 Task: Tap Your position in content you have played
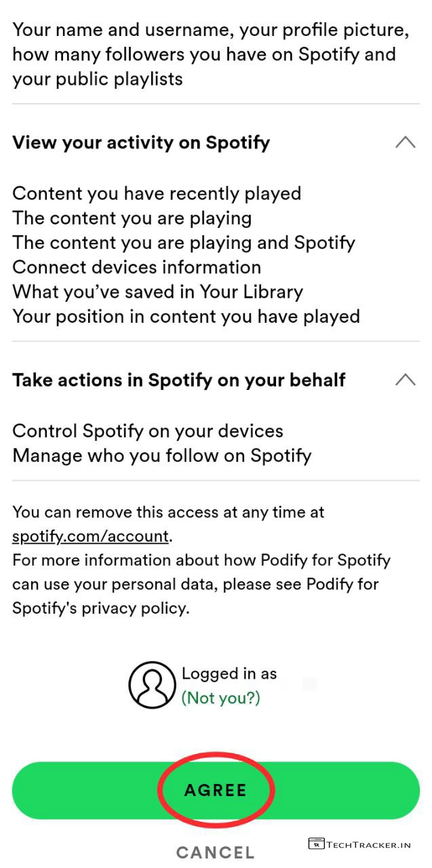pyautogui.click(x=186, y=316)
